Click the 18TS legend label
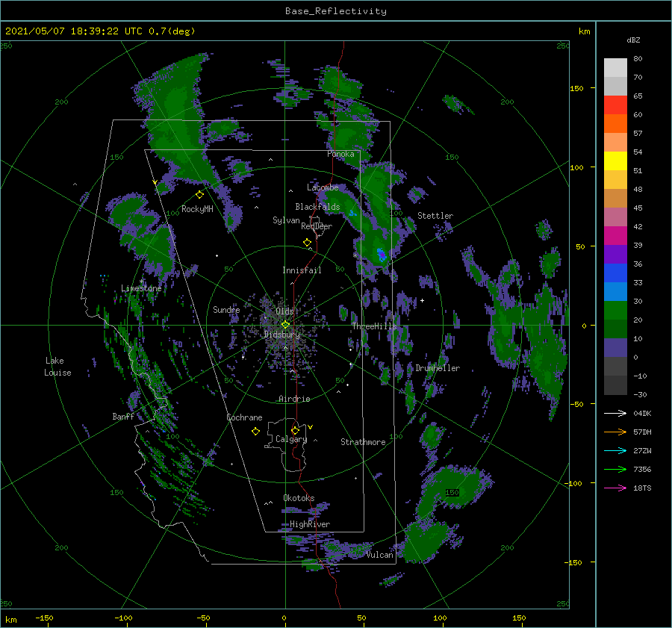Viewport: 672px width, 628px height. (x=642, y=488)
